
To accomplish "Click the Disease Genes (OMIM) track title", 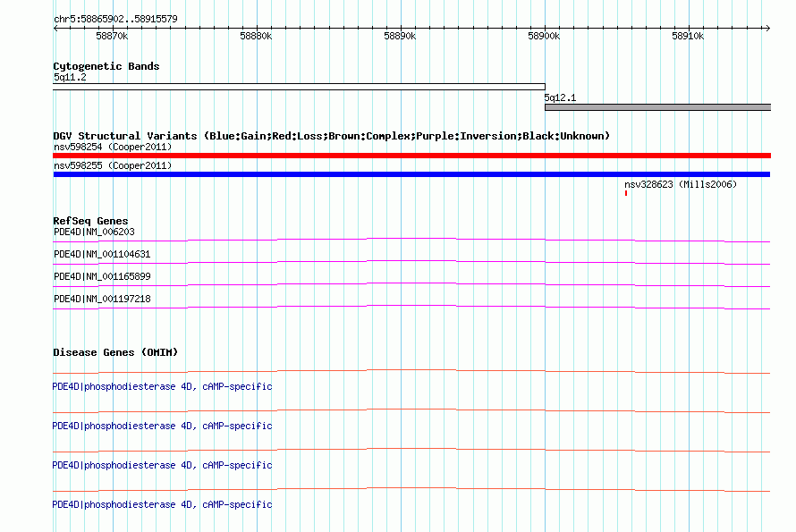I will tap(115, 352).
